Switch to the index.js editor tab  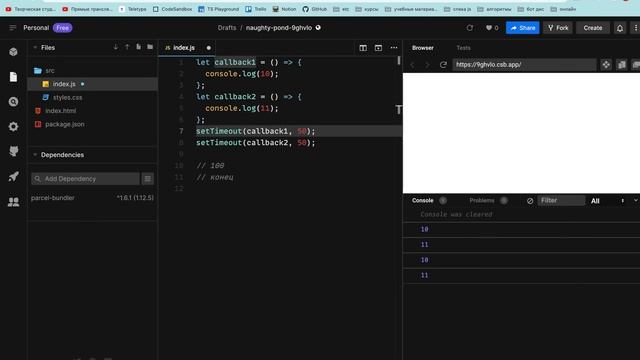point(188,48)
